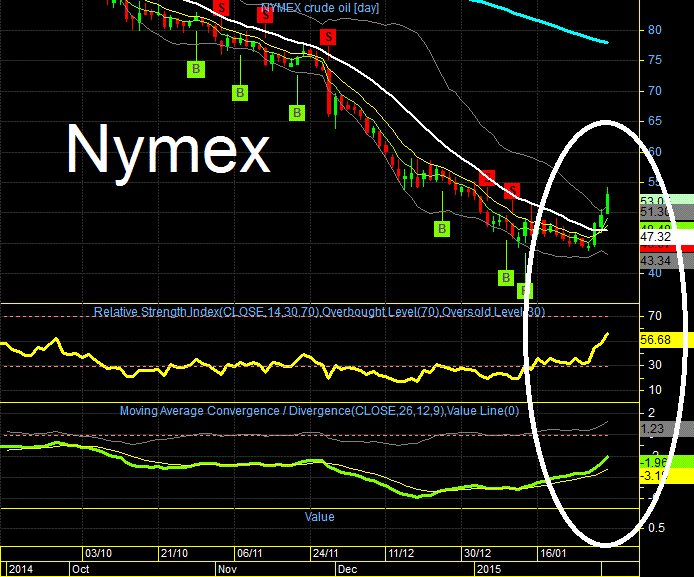Select the Nov month label
This screenshot has height=577, width=694.
point(227,569)
